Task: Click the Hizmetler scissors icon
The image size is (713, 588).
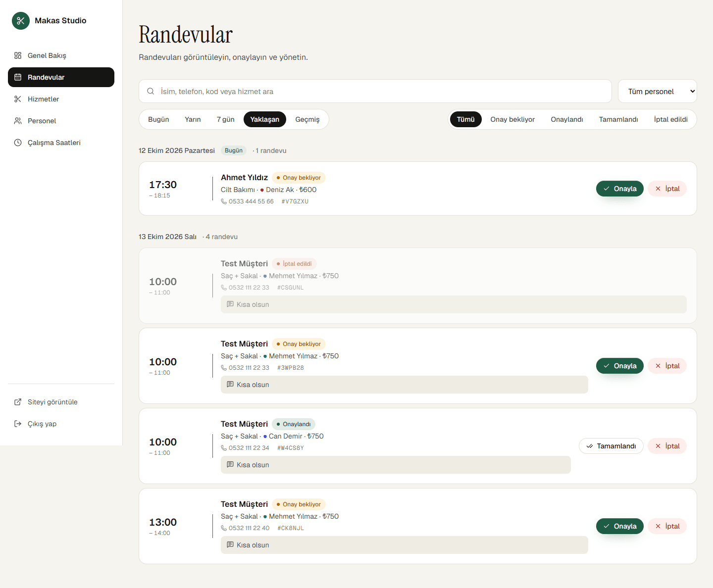Action: [x=18, y=99]
